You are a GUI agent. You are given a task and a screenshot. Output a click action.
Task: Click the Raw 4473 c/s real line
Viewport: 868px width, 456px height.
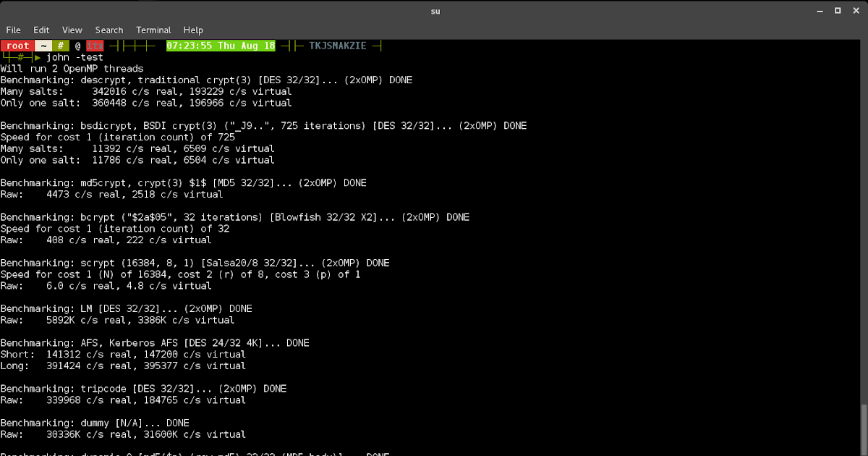[x=111, y=194]
